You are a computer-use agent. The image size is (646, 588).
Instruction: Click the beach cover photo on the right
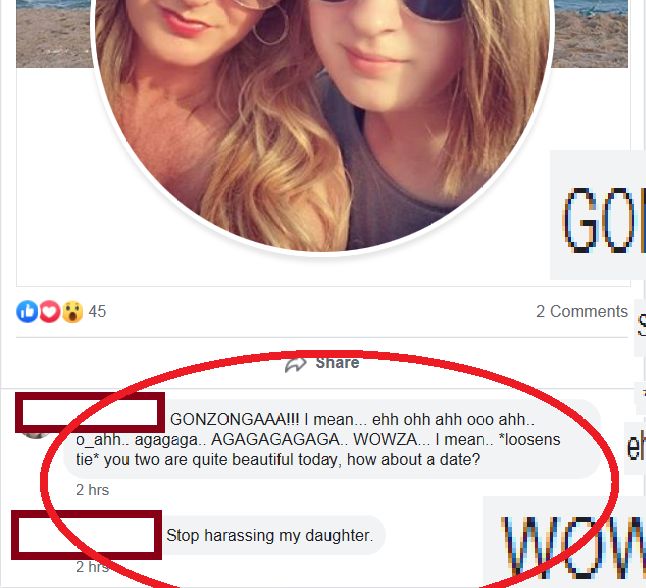589,34
